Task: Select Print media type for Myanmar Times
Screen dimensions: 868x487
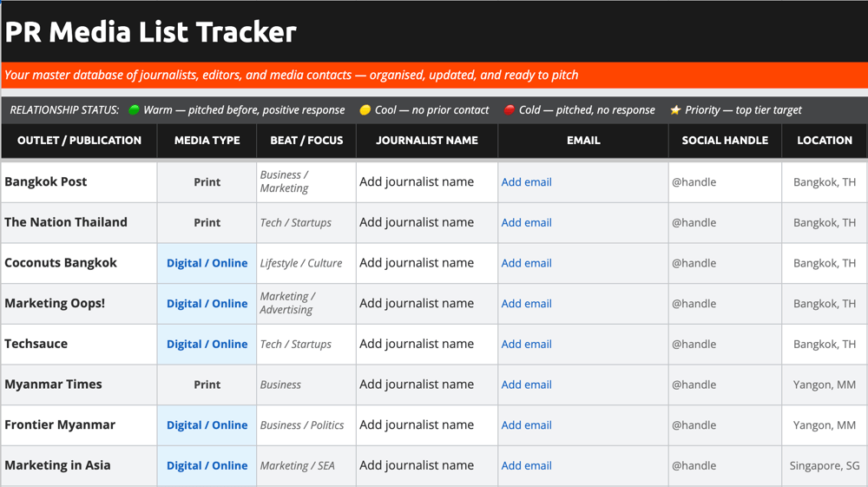Action: (207, 384)
